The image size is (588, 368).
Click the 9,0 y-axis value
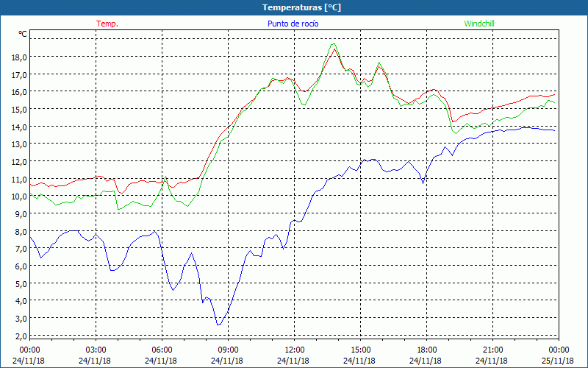(x=21, y=213)
